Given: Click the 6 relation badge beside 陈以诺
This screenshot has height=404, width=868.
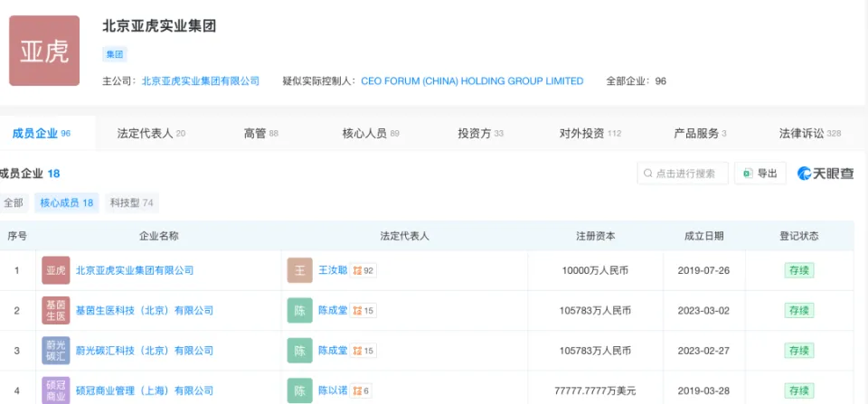Looking at the screenshot, I should [x=362, y=390].
